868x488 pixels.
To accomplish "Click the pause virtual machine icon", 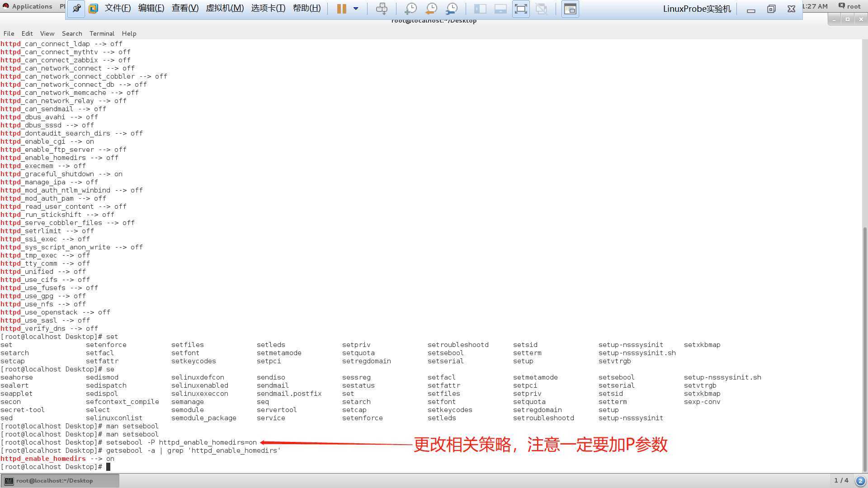I will [341, 9].
